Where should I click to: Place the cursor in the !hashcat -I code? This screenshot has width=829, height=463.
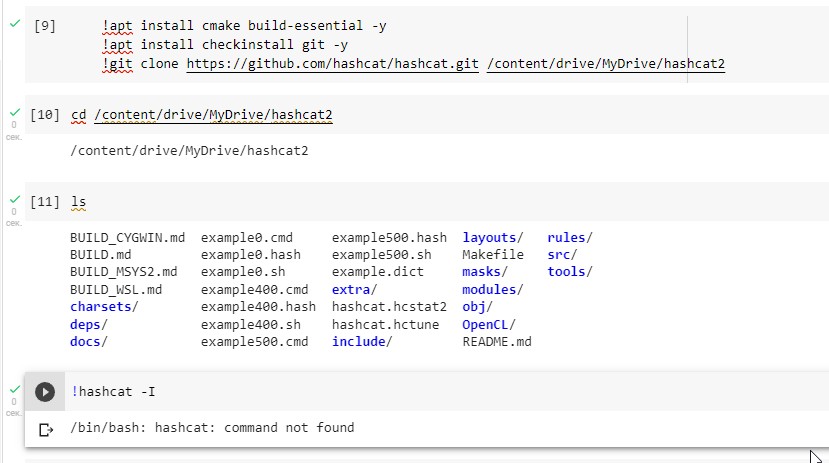[112, 392]
